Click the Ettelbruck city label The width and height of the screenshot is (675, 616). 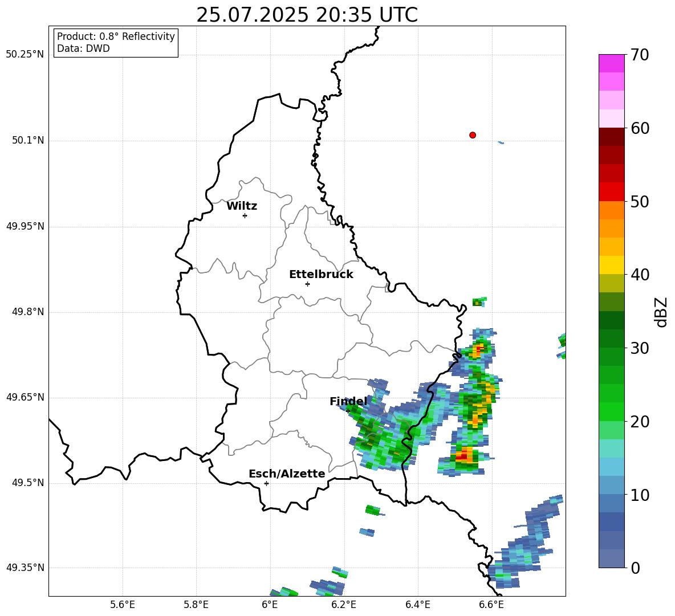321,275
